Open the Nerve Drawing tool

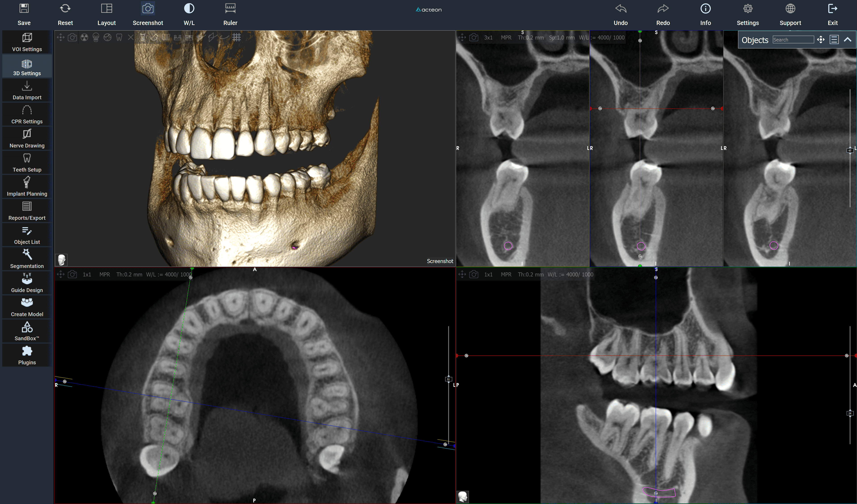coord(27,138)
